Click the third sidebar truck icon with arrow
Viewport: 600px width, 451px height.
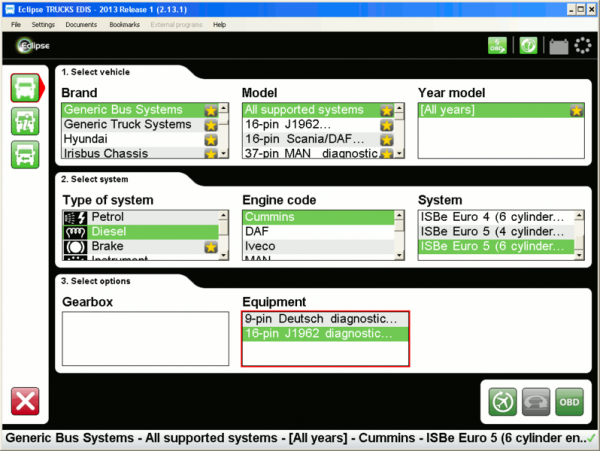pos(25,155)
